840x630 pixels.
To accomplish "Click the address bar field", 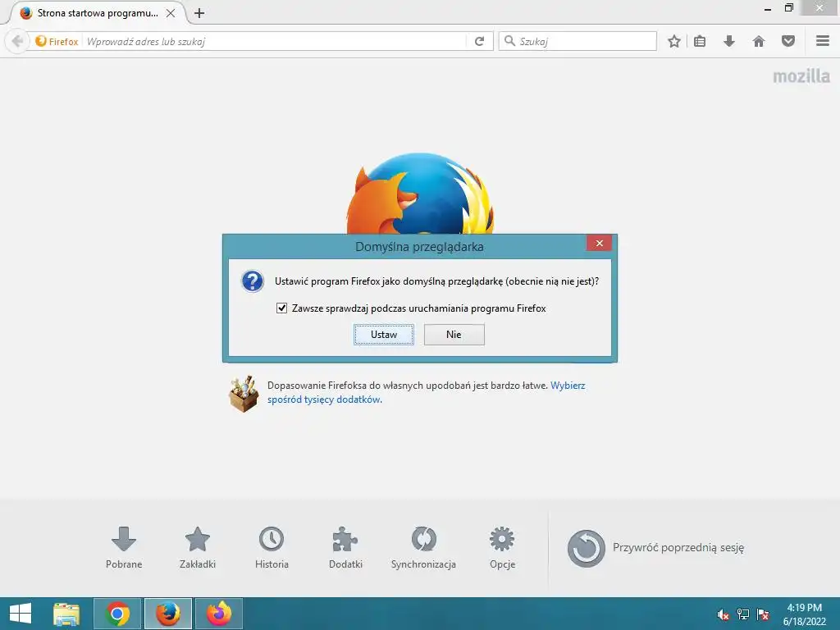I will 276,41.
